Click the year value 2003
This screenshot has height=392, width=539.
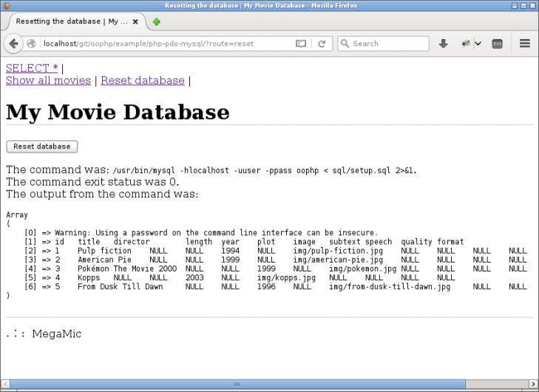[194, 277]
